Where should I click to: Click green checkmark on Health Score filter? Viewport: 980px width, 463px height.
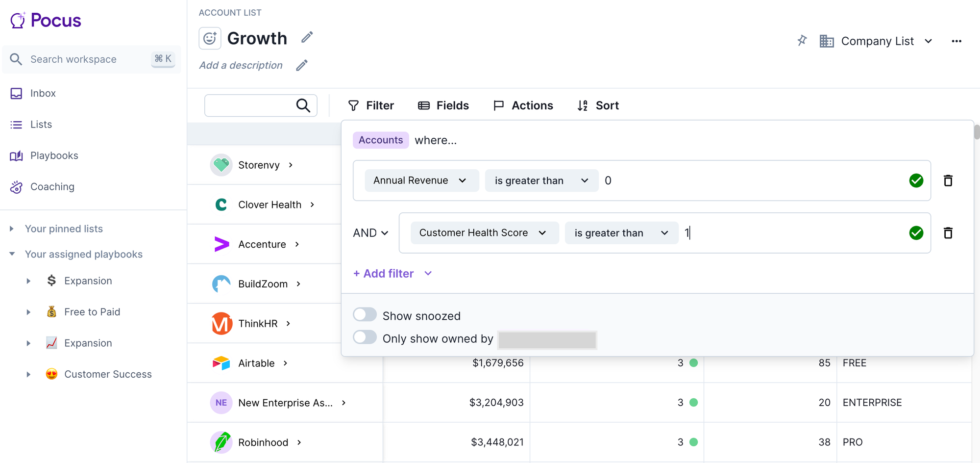click(x=916, y=233)
